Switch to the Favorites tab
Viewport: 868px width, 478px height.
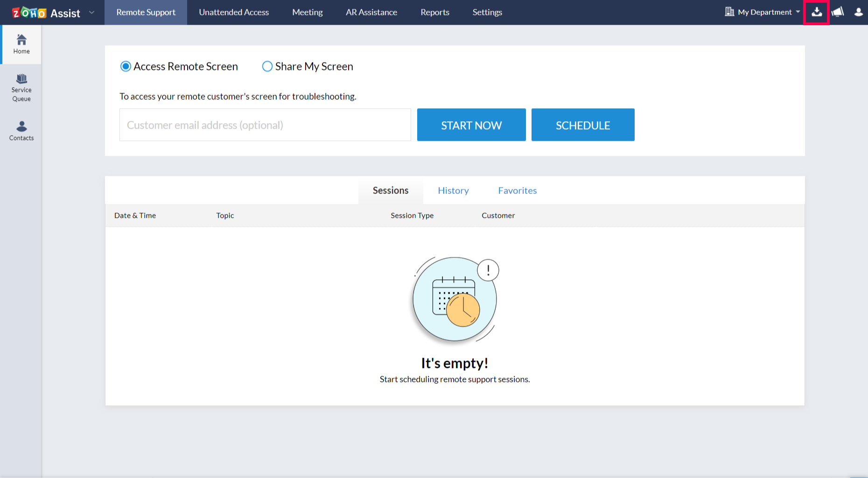pyautogui.click(x=517, y=190)
